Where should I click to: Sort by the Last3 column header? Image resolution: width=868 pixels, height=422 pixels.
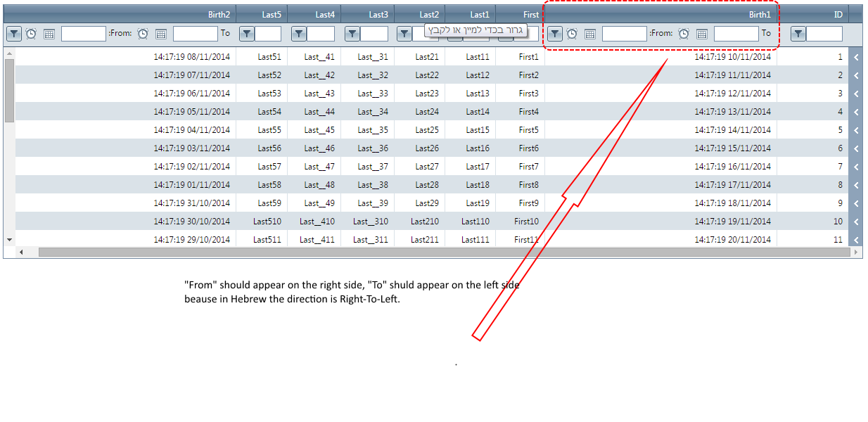(x=368, y=14)
